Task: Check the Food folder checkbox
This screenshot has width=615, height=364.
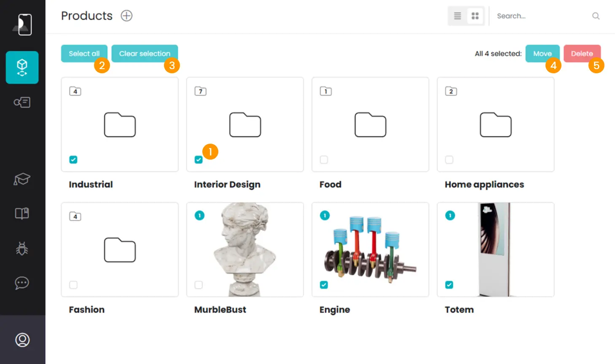Action: point(323,159)
